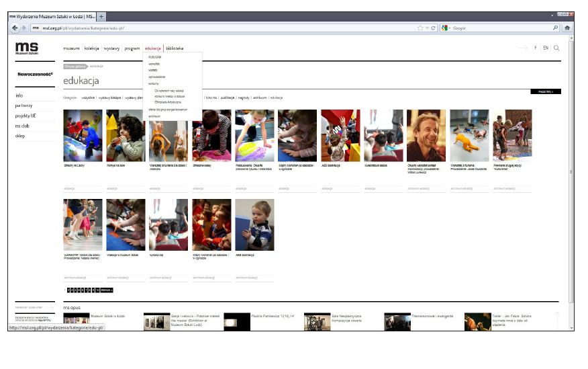Select oferta dla grup zorganizowanych entry
This screenshot has width=588, height=369.
168,110
